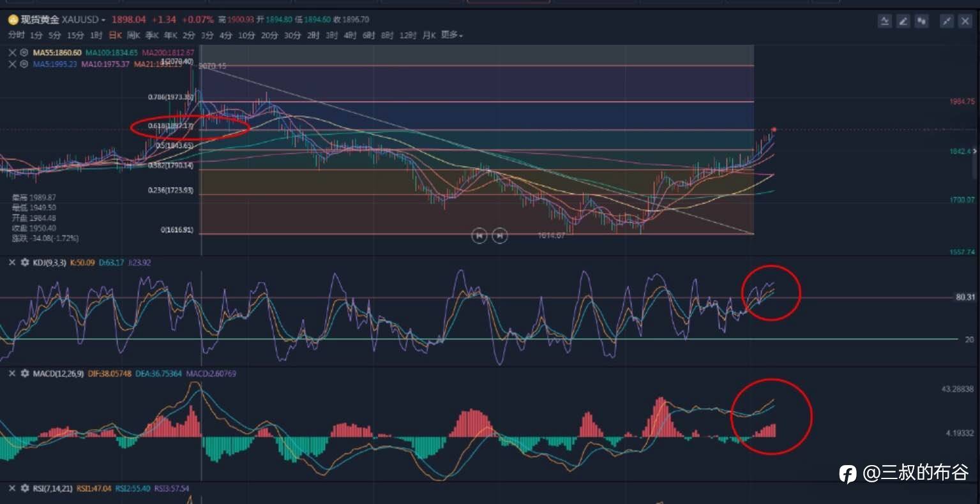Select the 15分 timeframe

(75, 35)
